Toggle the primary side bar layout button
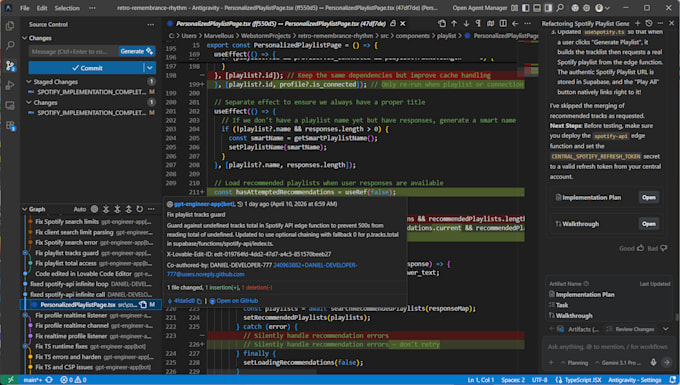Viewport: 680px width, 385px height. tap(526, 8)
